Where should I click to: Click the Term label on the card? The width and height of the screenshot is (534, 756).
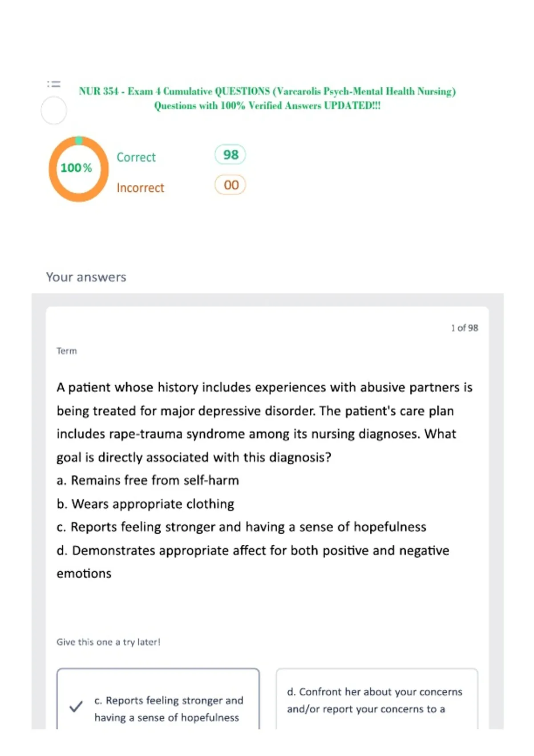click(67, 351)
